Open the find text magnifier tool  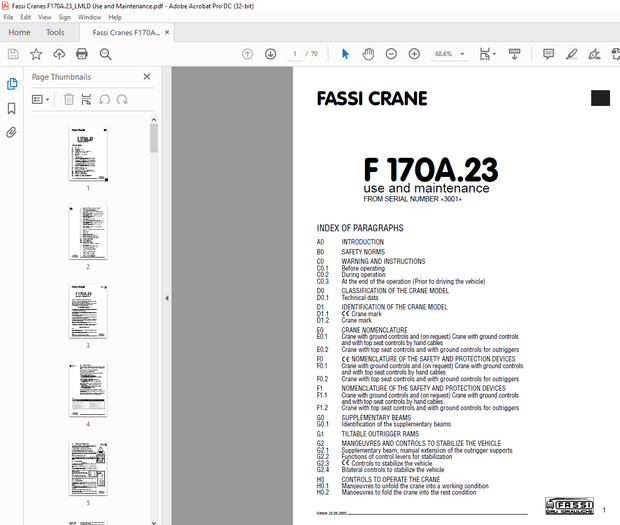(x=105, y=54)
